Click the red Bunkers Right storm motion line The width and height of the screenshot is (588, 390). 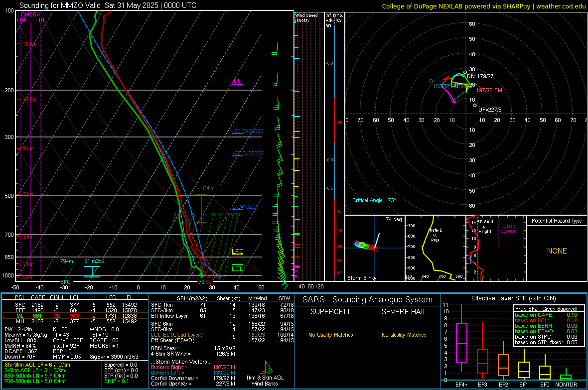[193, 367]
